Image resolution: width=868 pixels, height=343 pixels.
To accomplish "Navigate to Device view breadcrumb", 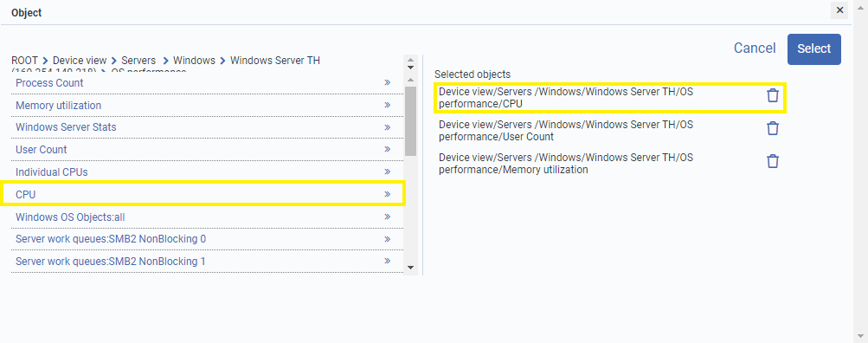I will (x=80, y=61).
